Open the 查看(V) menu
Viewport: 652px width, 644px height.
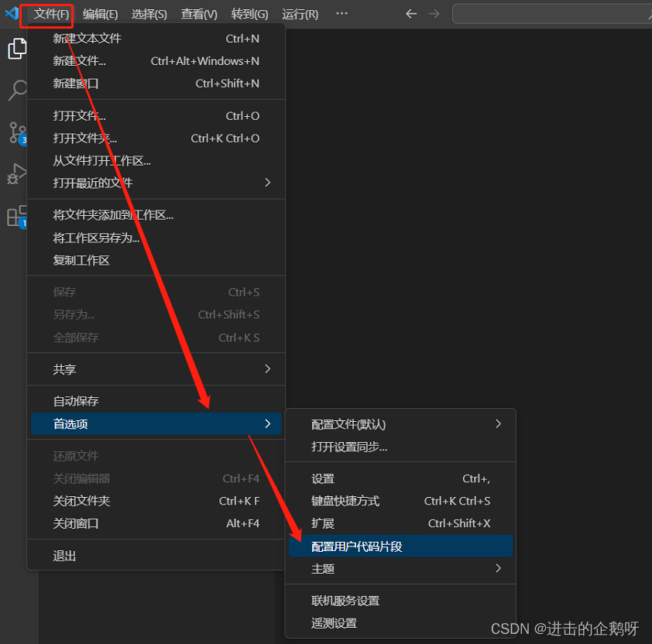pyautogui.click(x=199, y=14)
